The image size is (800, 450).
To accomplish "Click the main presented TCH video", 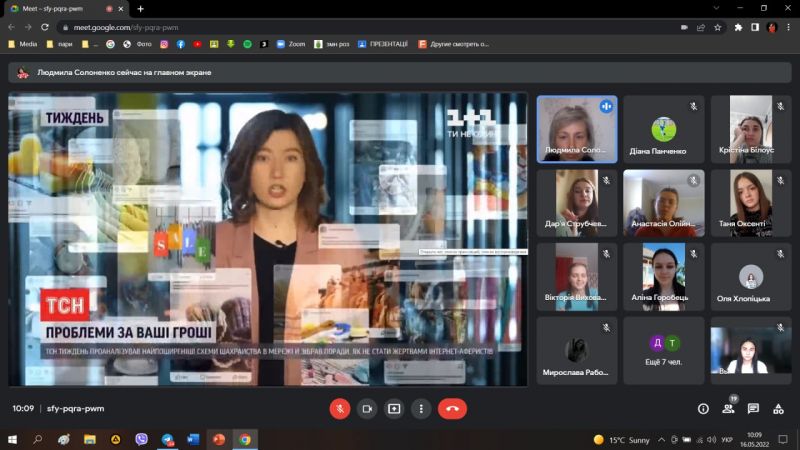I will [x=268, y=239].
